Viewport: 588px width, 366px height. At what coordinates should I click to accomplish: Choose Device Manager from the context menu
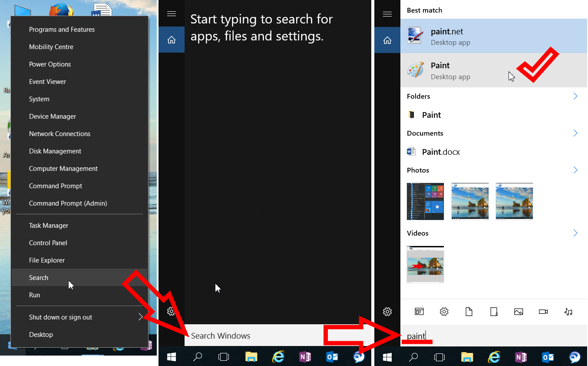coord(53,116)
